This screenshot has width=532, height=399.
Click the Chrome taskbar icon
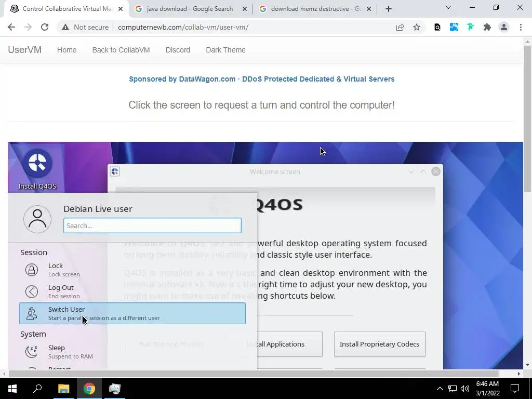coord(89,389)
